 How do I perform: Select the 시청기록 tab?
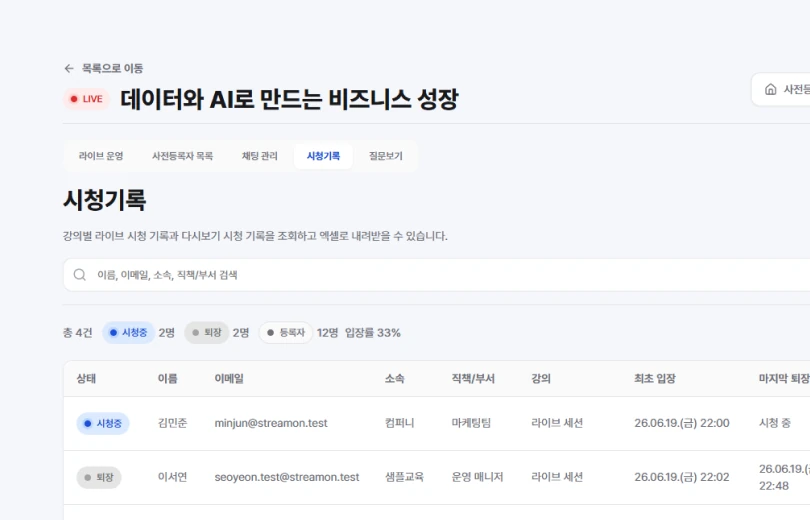tap(323, 156)
